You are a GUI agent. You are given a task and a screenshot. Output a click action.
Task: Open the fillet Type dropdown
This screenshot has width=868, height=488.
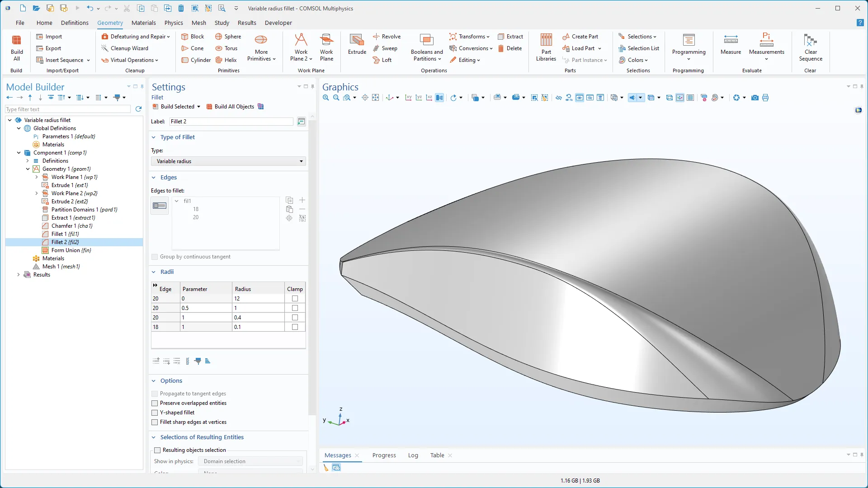point(228,161)
